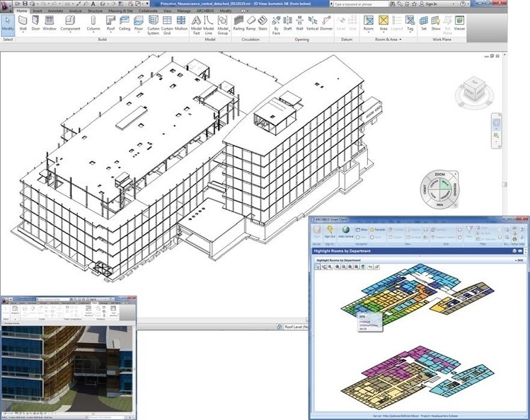Click ORBIT on the SteeringWheel
Viewport: 530px width, 420px height.
tap(424, 189)
